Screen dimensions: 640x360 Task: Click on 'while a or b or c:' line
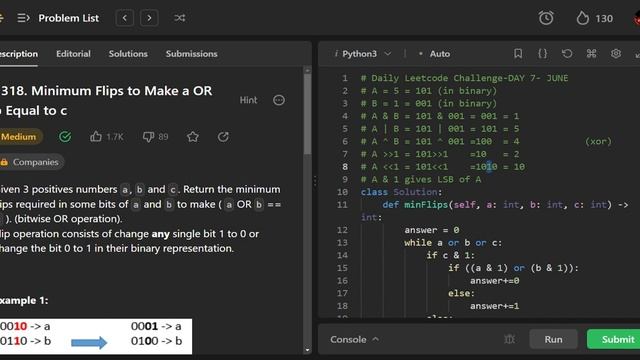pos(453,242)
